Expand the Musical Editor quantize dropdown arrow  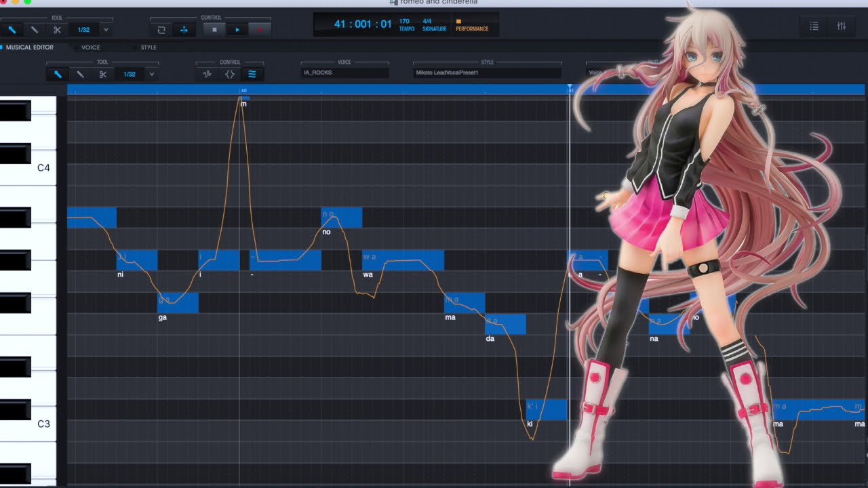[151, 75]
